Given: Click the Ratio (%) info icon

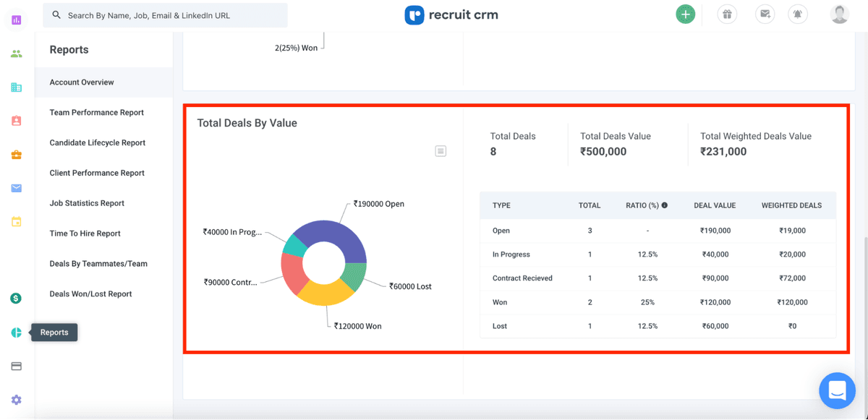Looking at the screenshot, I should pyautogui.click(x=665, y=205).
